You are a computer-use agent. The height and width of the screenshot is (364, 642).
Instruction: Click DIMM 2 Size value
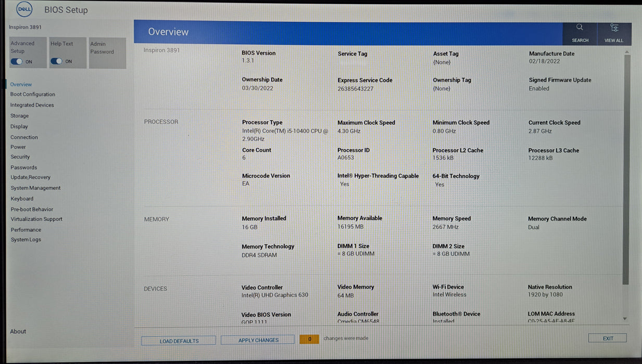click(x=451, y=254)
